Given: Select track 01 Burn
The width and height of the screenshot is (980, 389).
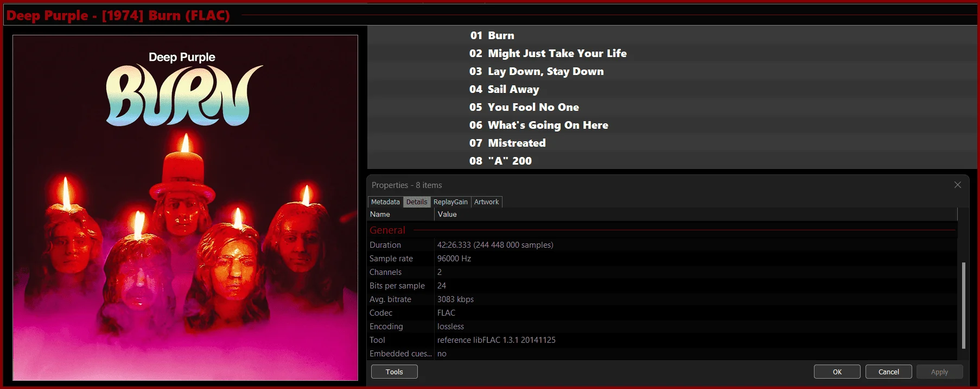Looking at the screenshot, I should [x=672, y=35].
